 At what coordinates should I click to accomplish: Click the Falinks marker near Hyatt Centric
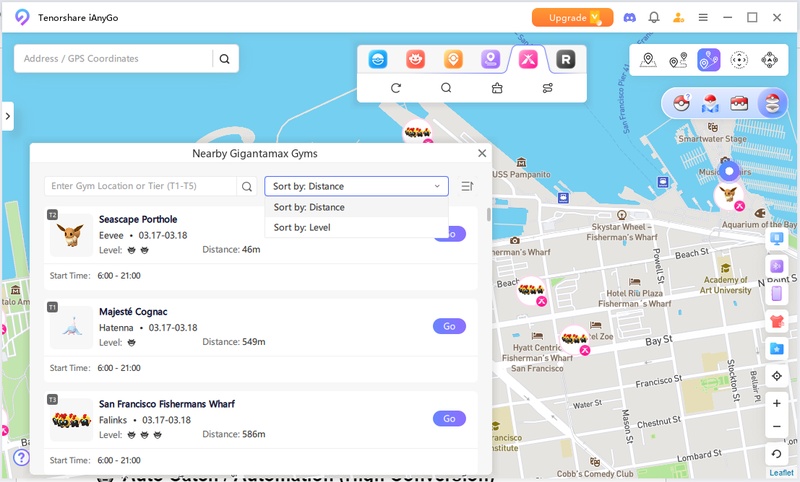pyautogui.click(x=575, y=340)
